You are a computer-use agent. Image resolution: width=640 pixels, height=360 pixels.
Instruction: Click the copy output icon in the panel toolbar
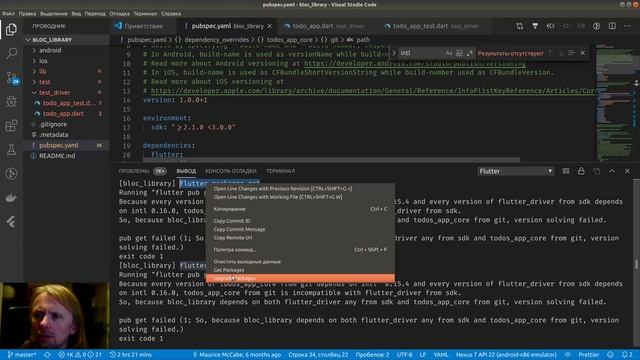click(x=597, y=171)
